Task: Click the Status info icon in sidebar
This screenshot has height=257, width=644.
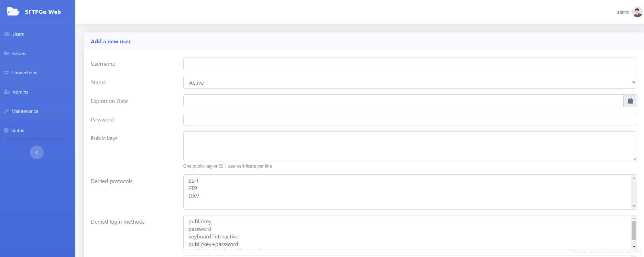Action: [6, 130]
